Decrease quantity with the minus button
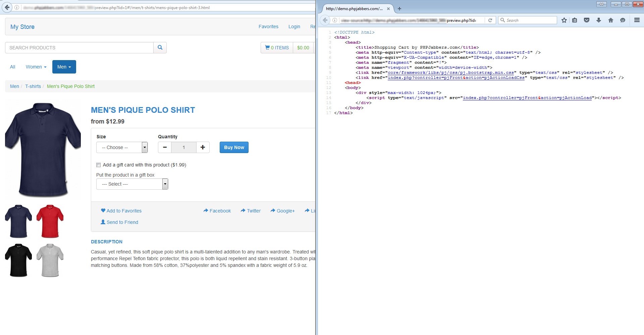644x335 pixels. click(x=165, y=147)
